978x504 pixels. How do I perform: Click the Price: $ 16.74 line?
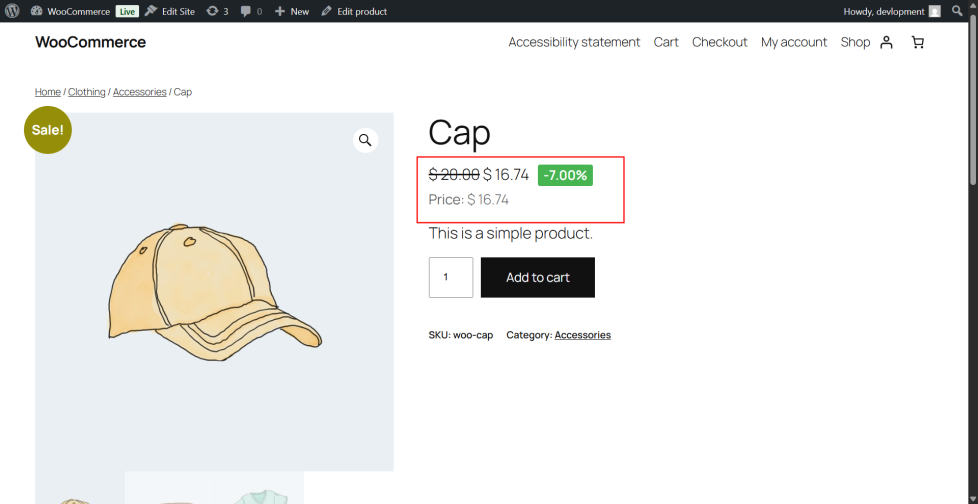point(468,200)
